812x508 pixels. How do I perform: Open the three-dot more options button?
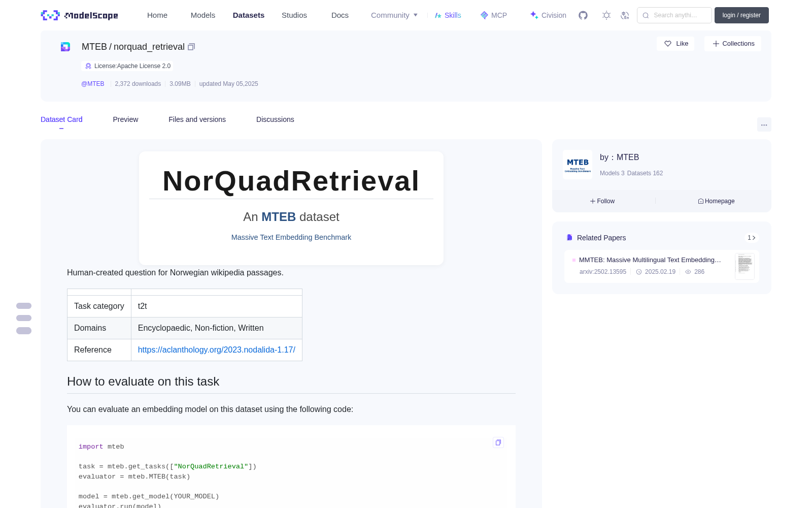tap(764, 124)
